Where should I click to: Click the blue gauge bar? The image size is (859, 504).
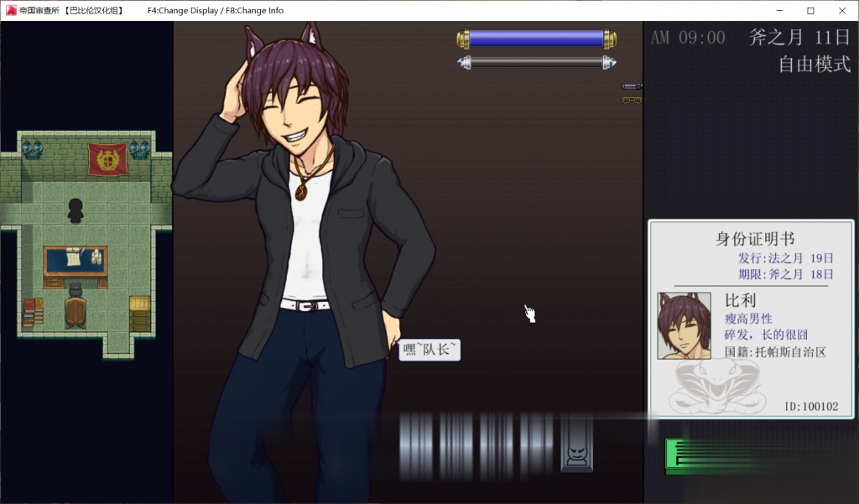[x=536, y=39]
